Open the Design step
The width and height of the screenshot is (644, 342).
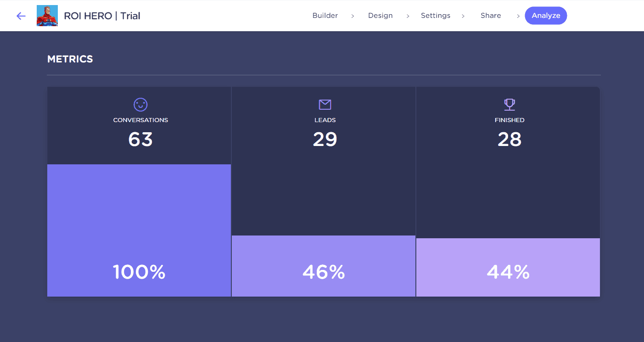click(381, 16)
